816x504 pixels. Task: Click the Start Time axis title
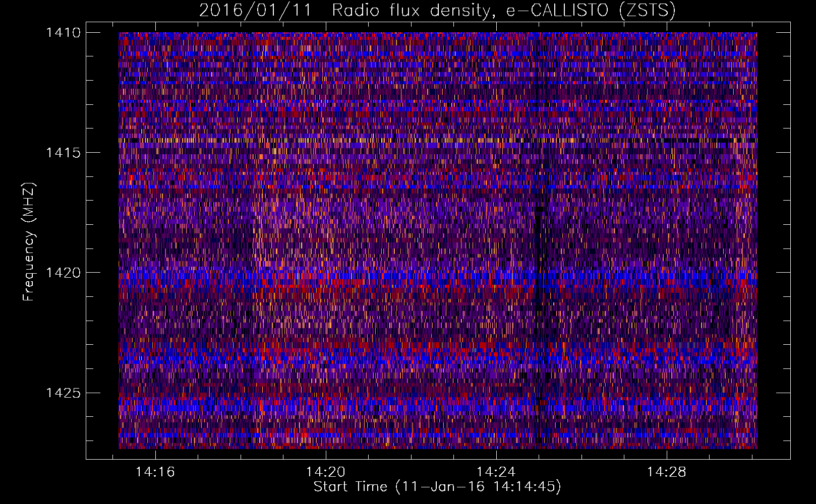click(x=437, y=487)
